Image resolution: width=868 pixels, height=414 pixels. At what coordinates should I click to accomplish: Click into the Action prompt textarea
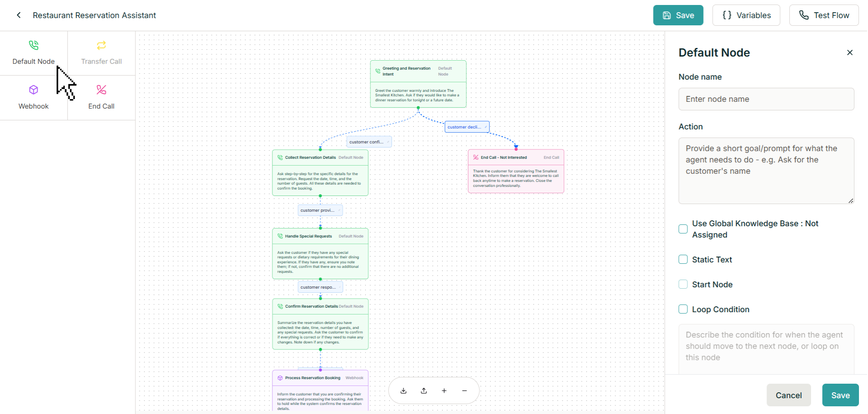pyautogui.click(x=766, y=171)
